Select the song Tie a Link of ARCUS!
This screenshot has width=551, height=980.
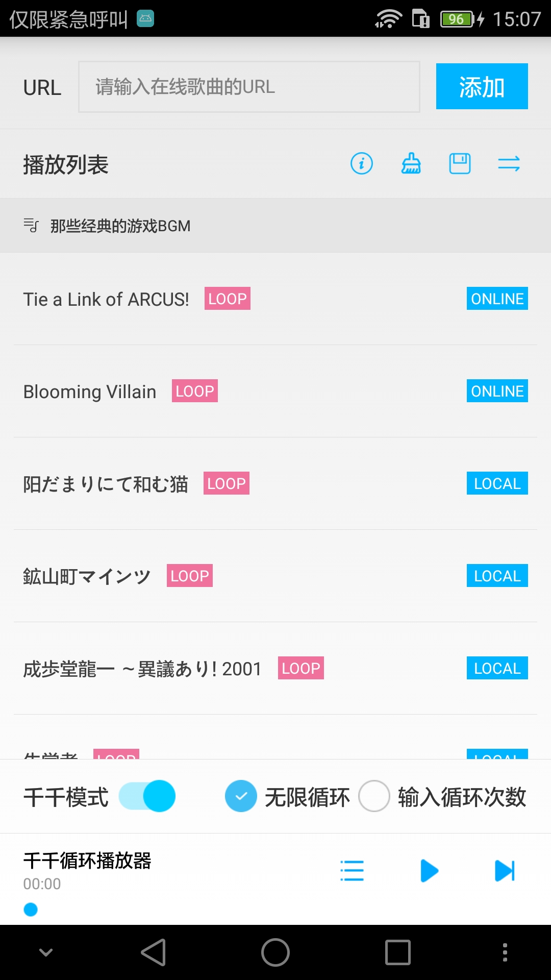coord(106,300)
